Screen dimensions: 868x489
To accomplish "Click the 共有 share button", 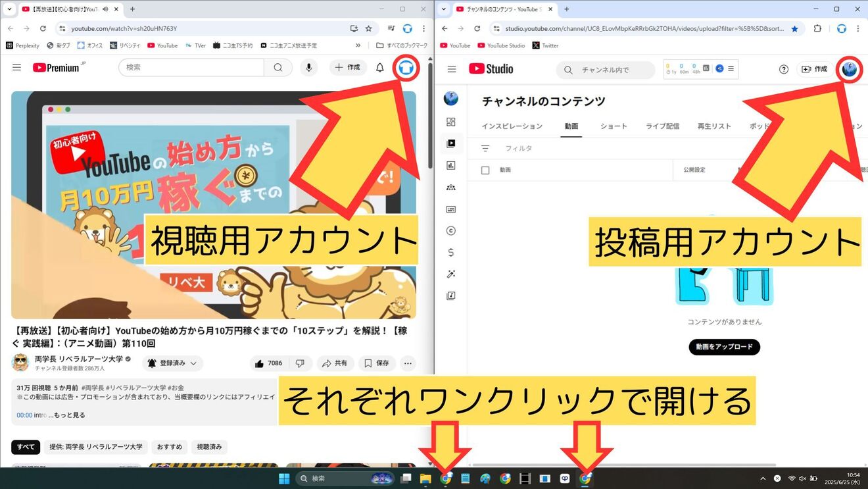I will (335, 363).
